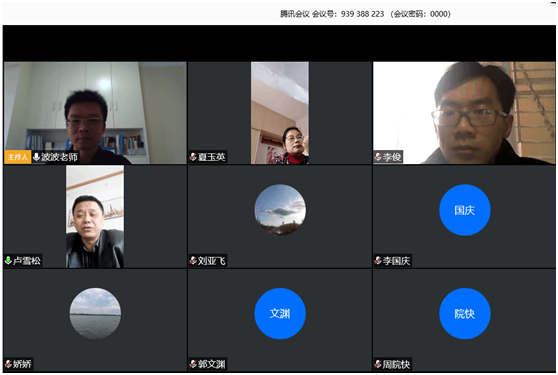
Task: Click 周院快's muted microphone icon
Action: 378,364
